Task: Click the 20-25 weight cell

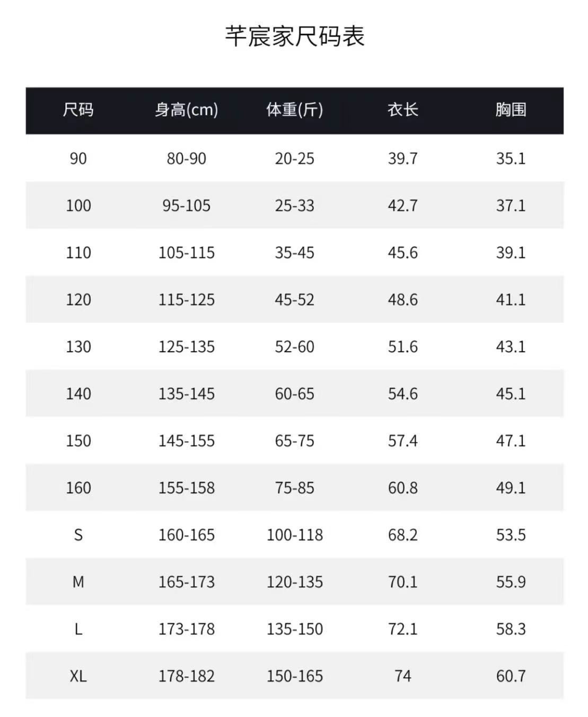Action: point(294,159)
